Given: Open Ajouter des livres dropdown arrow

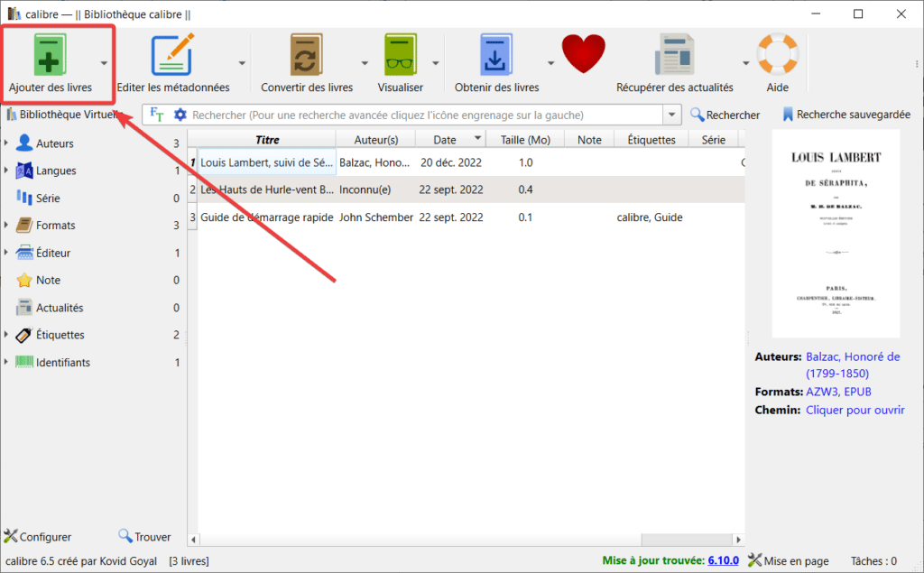Looking at the screenshot, I should pyautogui.click(x=104, y=63).
